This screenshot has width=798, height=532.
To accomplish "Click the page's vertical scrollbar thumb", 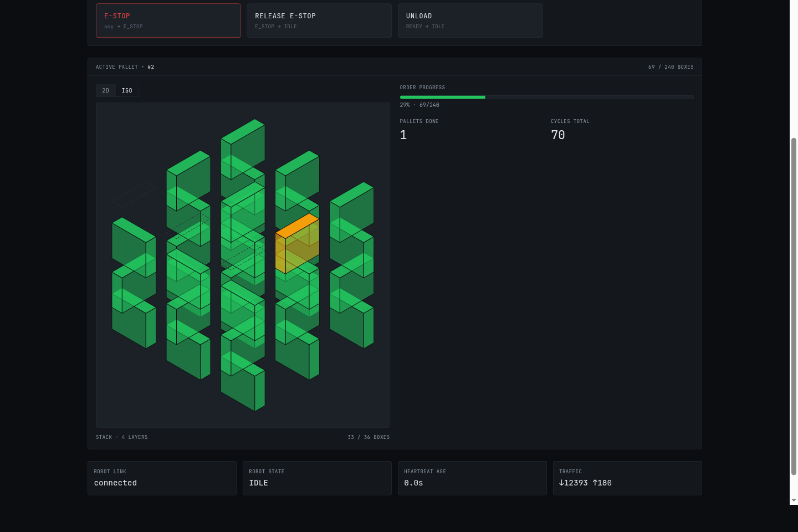I will click(x=794, y=306).
